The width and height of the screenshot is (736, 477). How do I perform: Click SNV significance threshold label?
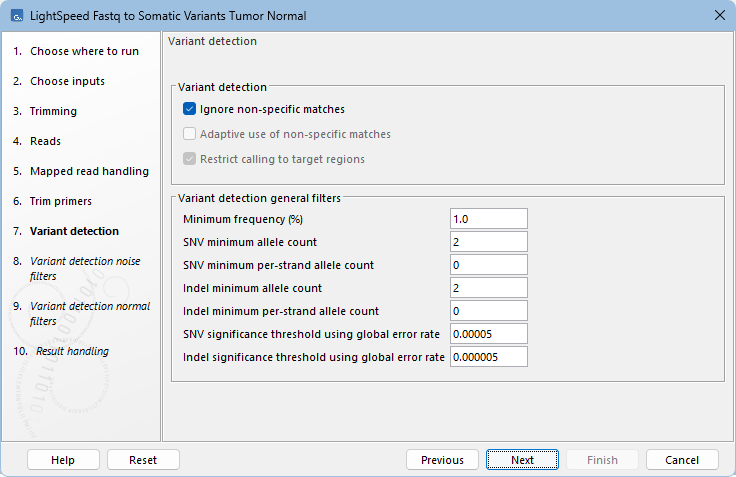312,334
